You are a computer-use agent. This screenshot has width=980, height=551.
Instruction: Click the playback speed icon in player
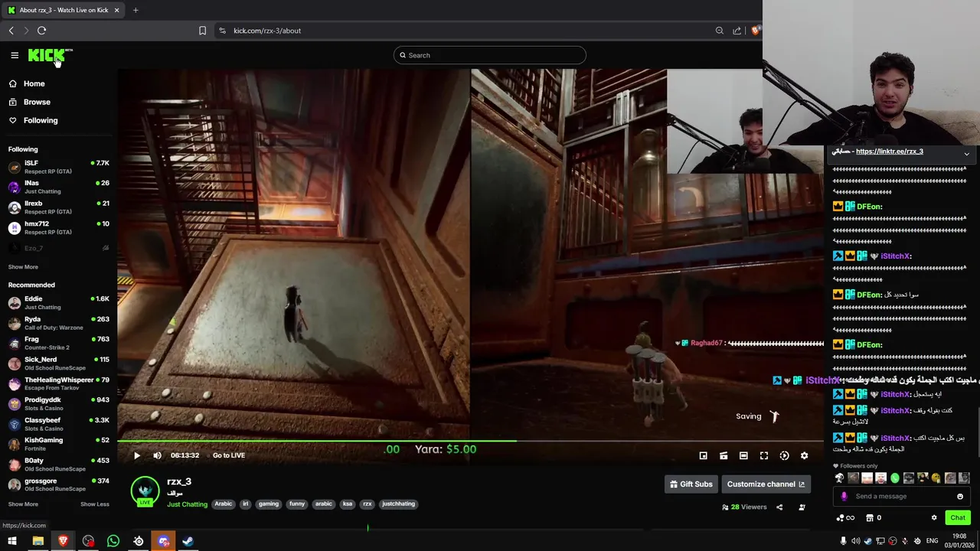click(784, 455)
